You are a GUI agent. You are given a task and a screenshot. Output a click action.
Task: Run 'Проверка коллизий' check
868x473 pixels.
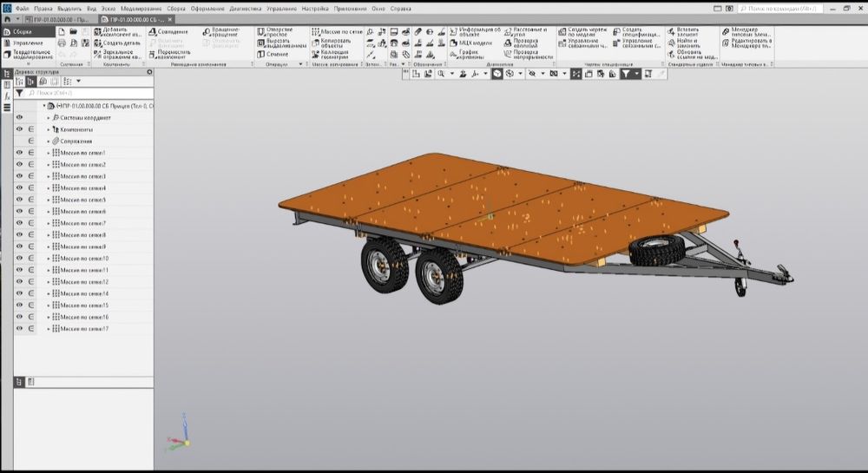click(x=521, y=43)
